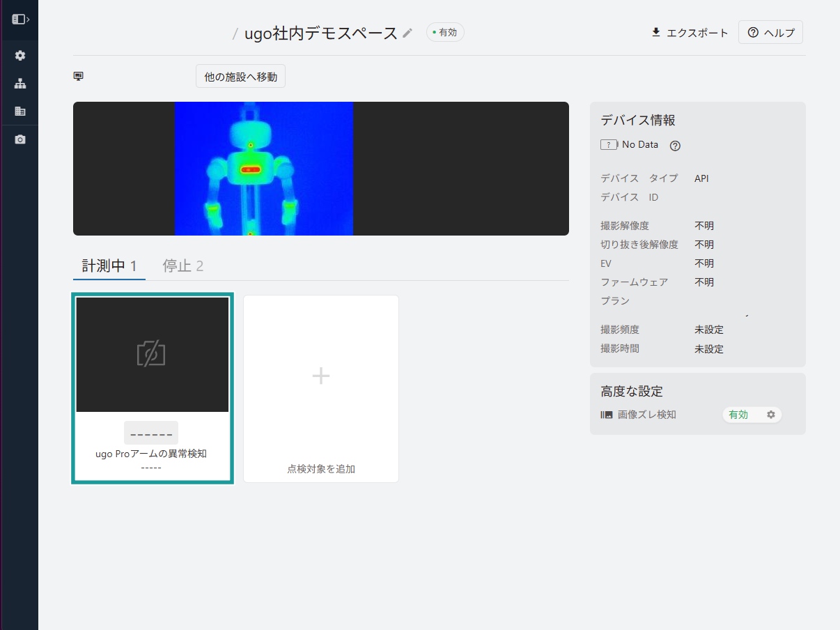This screenshot has height=630, width=840.
Task: Click the EV label in device info
Action: [x=606, y=263]
